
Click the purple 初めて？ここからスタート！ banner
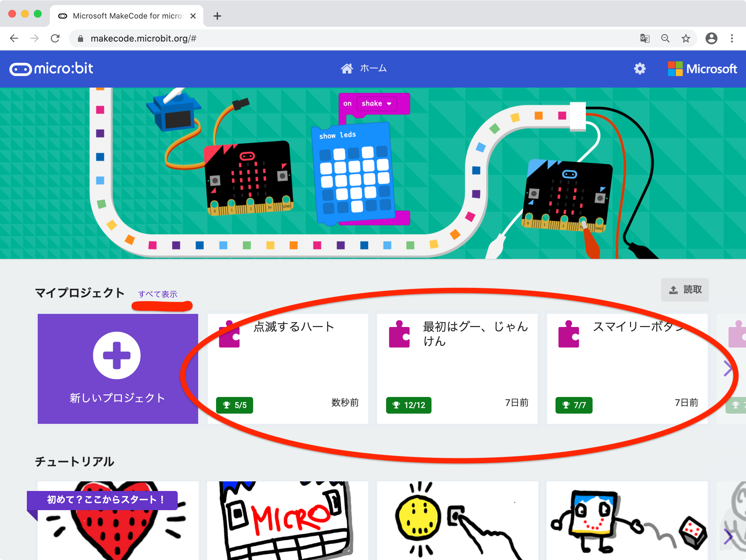tap(105, 501)
